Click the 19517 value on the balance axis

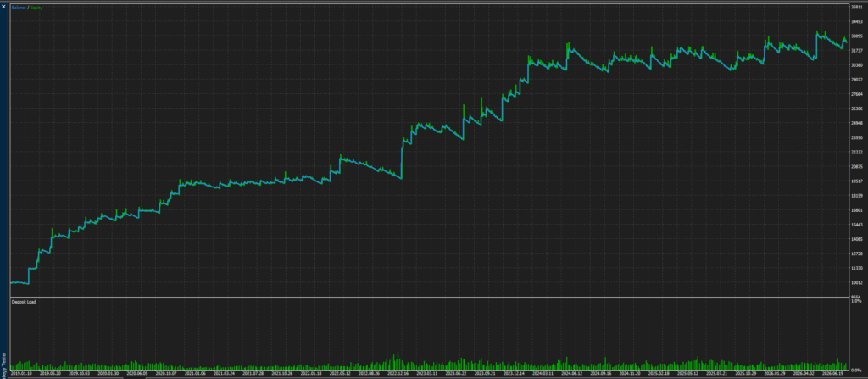point(857,181)
